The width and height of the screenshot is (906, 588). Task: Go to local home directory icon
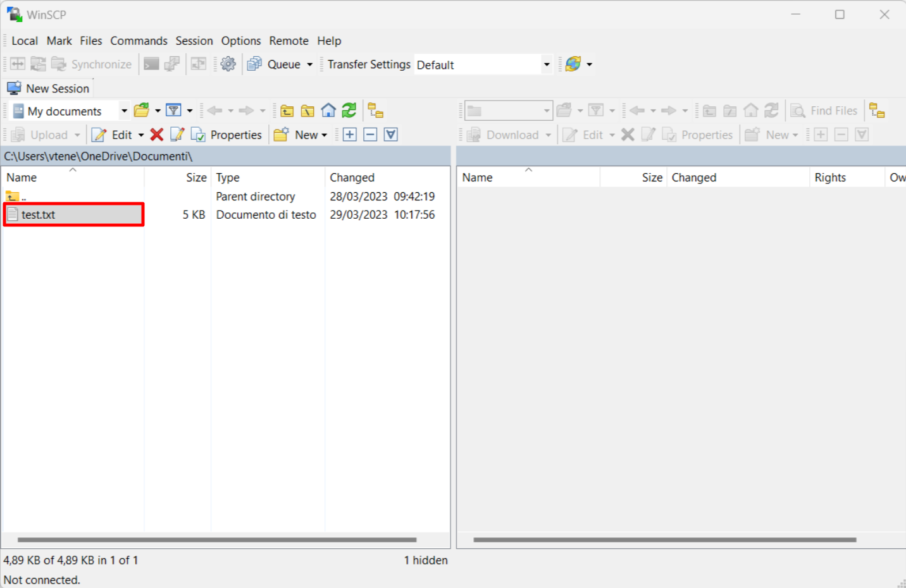pos(328,111)
